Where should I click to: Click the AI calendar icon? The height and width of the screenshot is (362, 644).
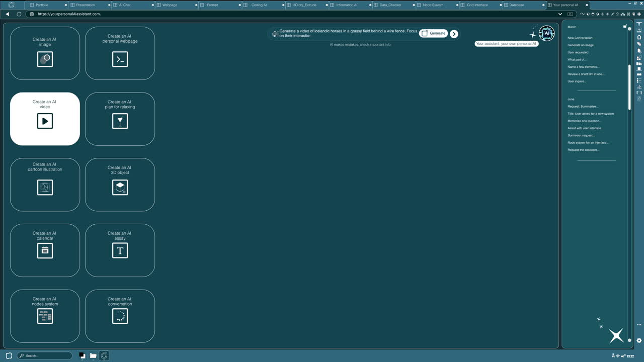pyautogui.click(x=45, y=250)
